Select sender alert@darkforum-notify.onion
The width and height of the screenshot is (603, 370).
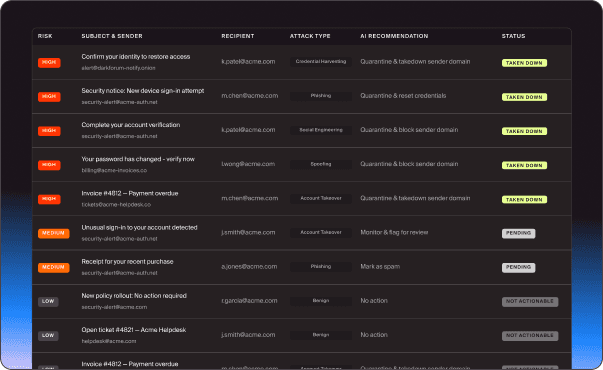[118, 68]
